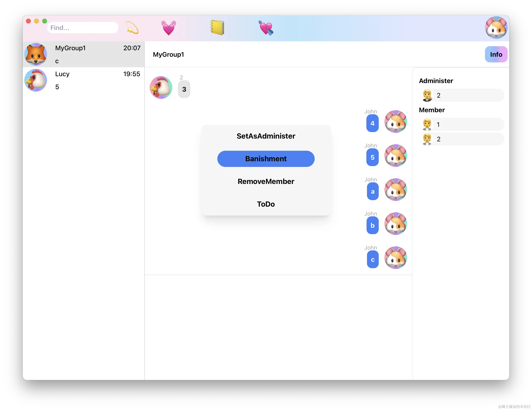Toggle the Info panel button
This screenshot has width=532, height=410.
(x=496, y=54)
